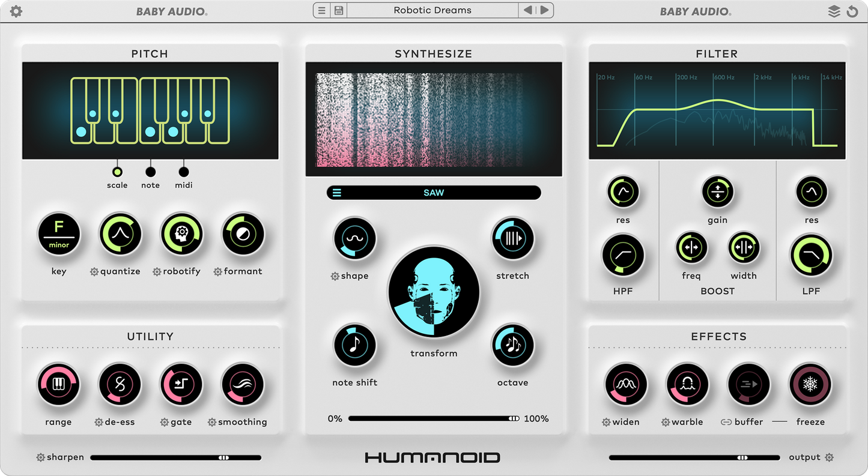Select the warble effect knob
The width and height of the screenshot is (868, 476).
pos(687,385)
